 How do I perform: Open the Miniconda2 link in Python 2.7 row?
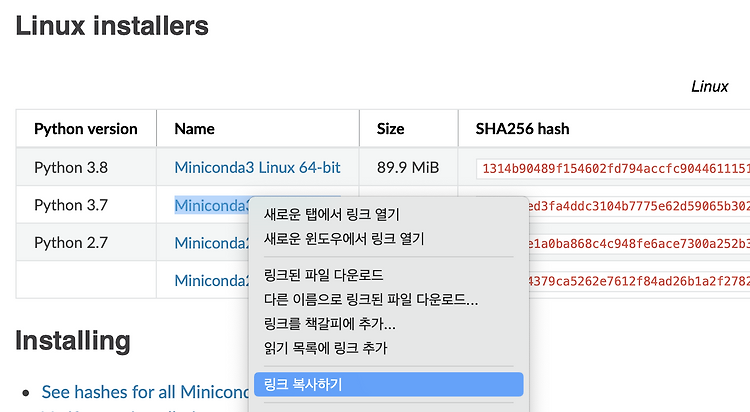click(x=212, y=243)
